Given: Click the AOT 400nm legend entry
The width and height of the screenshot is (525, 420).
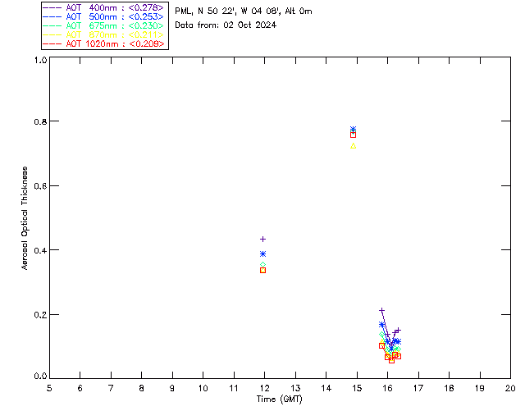Looking at the screenshot, I should click(104, 7).
